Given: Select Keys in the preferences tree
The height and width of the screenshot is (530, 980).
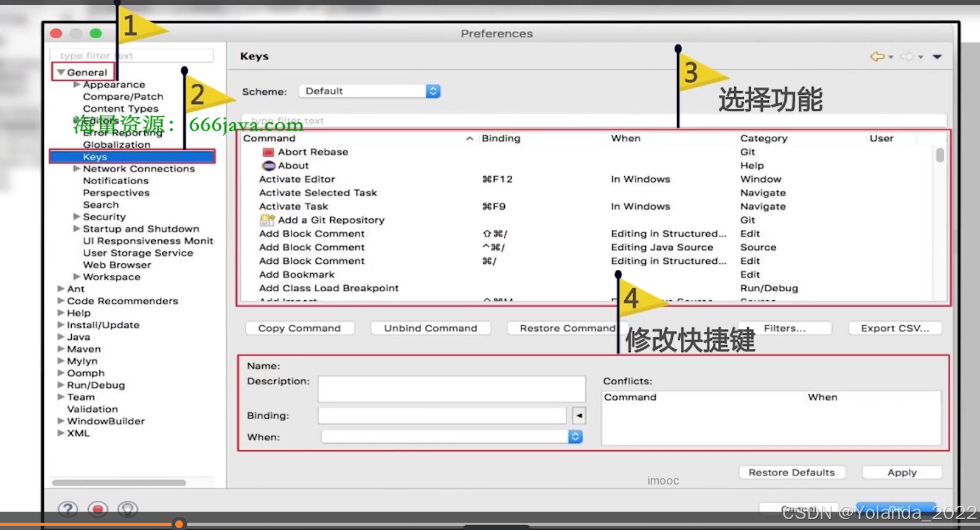Looking at the screenshot, I should [x=132, y=157].
